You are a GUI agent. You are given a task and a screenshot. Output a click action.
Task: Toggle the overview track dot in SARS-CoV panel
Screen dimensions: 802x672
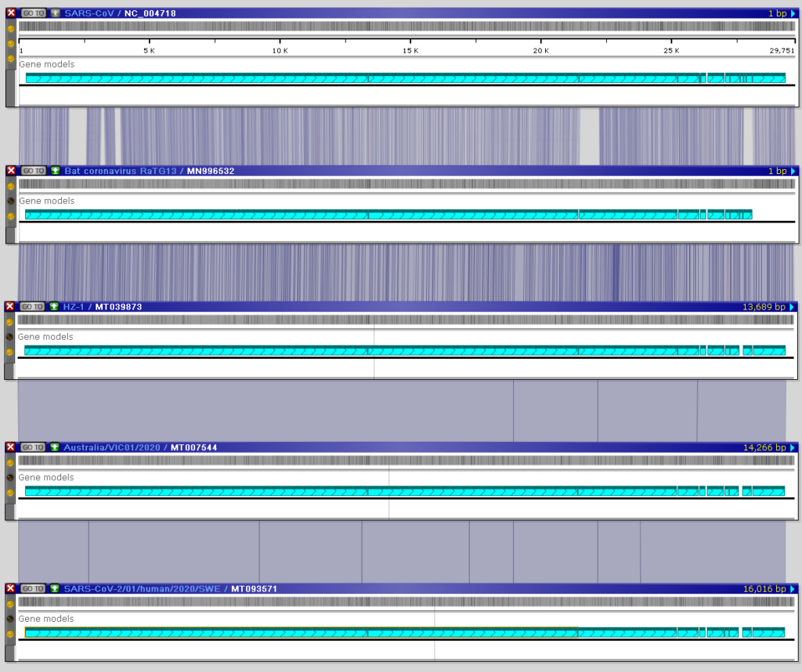[11, 28]
